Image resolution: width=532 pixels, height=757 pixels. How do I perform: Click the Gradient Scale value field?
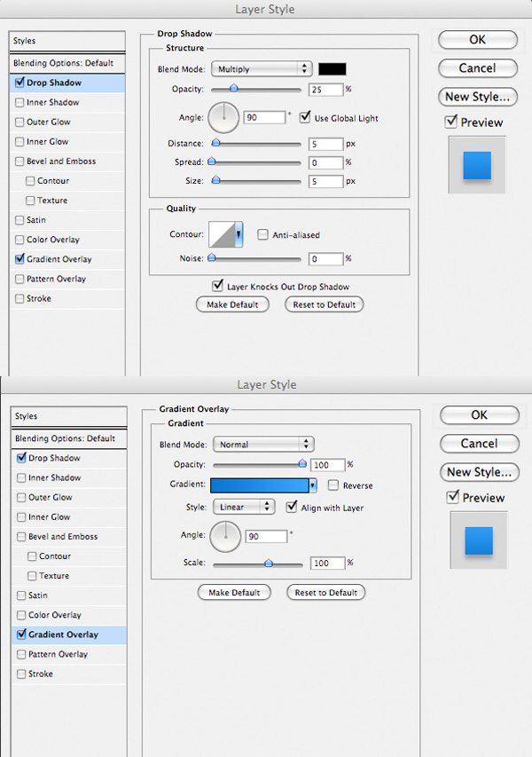328,563
